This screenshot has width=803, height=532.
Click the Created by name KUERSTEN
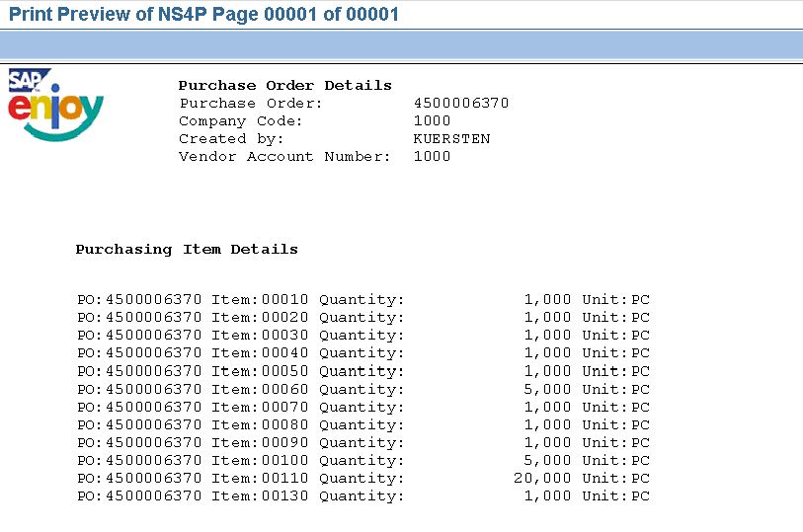click(451, 139)
